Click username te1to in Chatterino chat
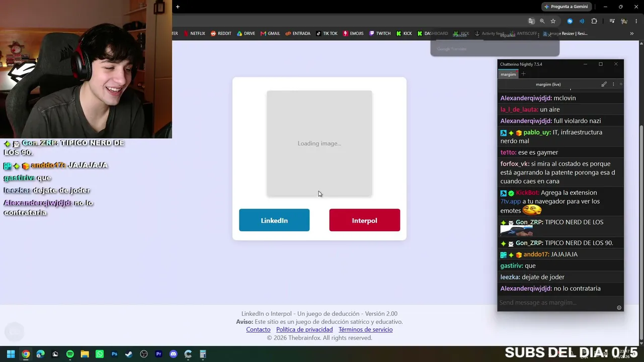 509,152
